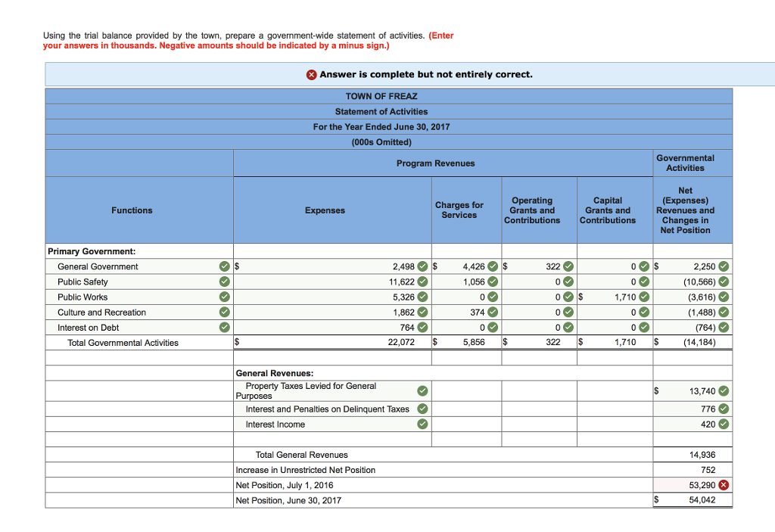Click the Public Safety charges for services 1,056
Viewport: 775px width, 532px height.
(x=466, y=282)
